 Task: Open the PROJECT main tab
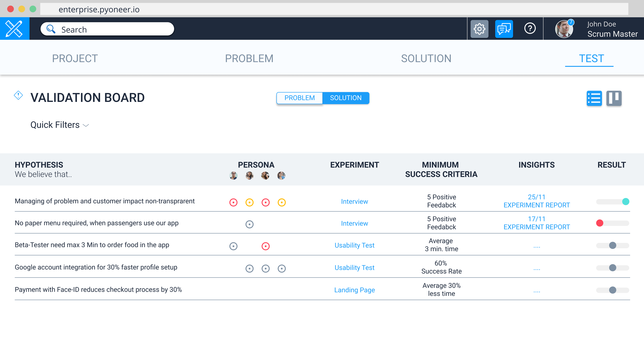75,58
